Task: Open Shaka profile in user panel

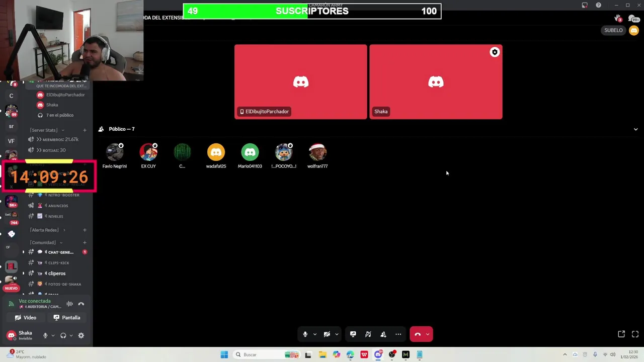Action: [20, 335]
